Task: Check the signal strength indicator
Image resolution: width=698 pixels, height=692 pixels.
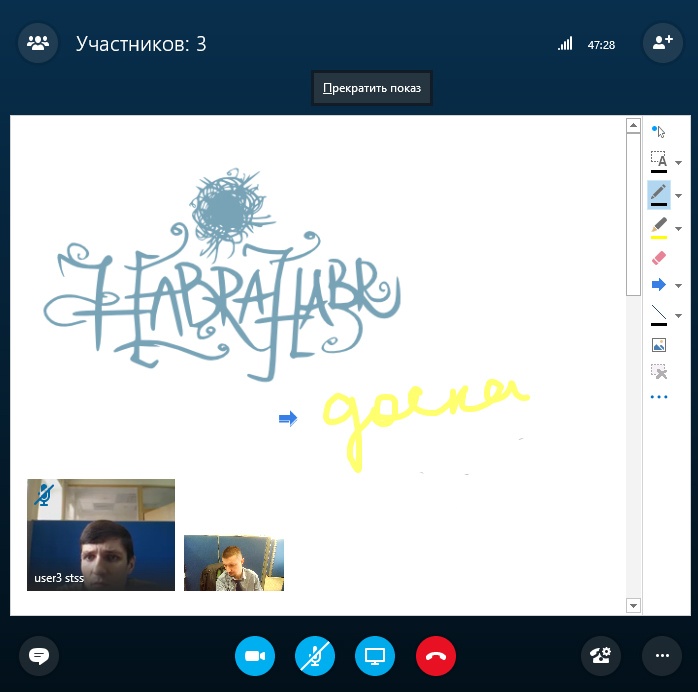Action: (565, 44)
